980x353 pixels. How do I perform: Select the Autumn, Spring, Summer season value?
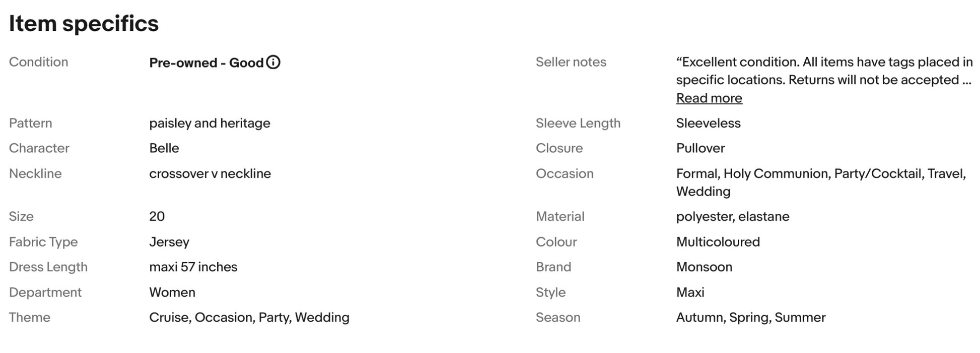point(751,318)
